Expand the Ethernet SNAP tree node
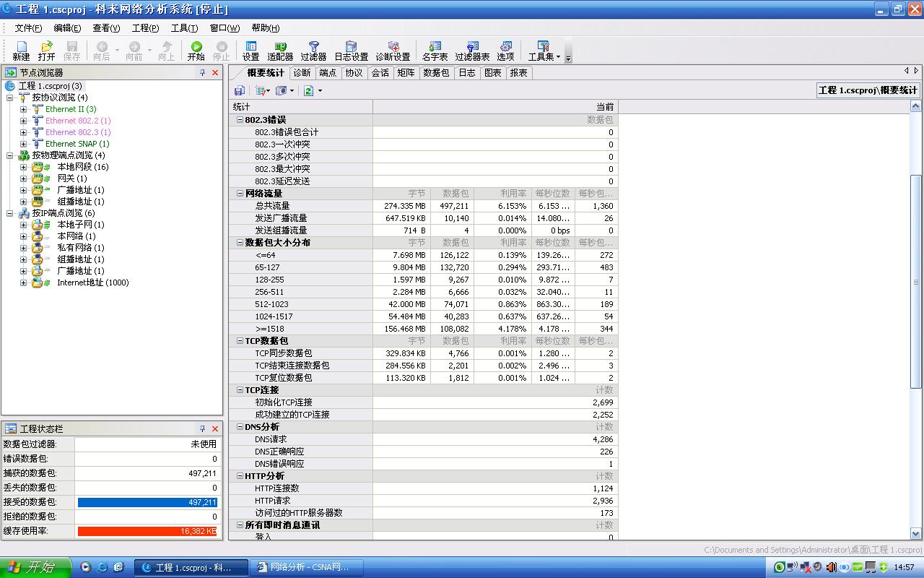 click(x=23, y=144)
